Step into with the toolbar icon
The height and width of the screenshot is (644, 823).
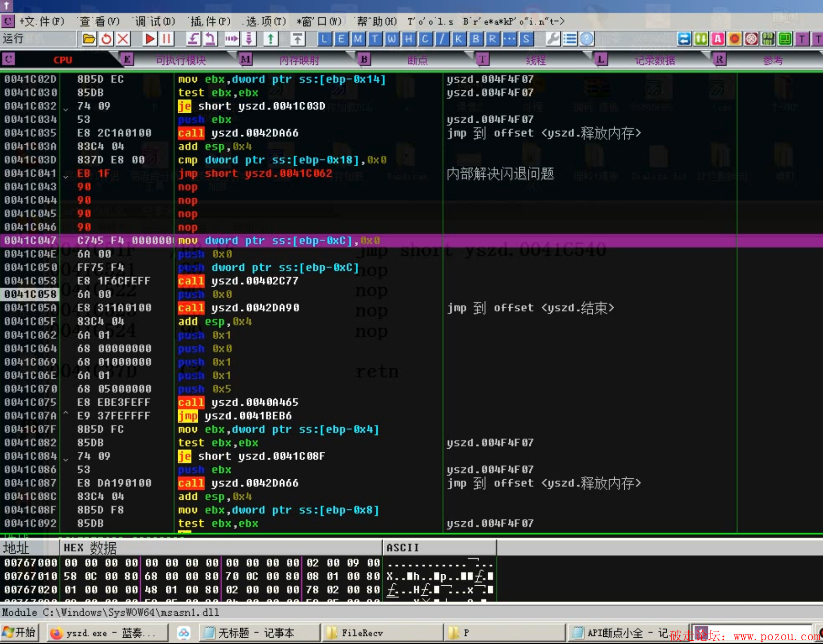(193, 39)
